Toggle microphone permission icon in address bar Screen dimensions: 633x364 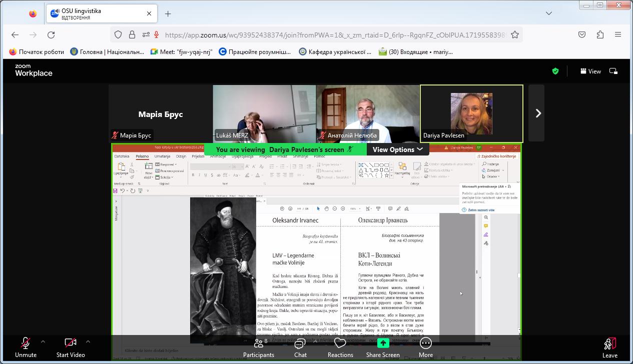157,34
